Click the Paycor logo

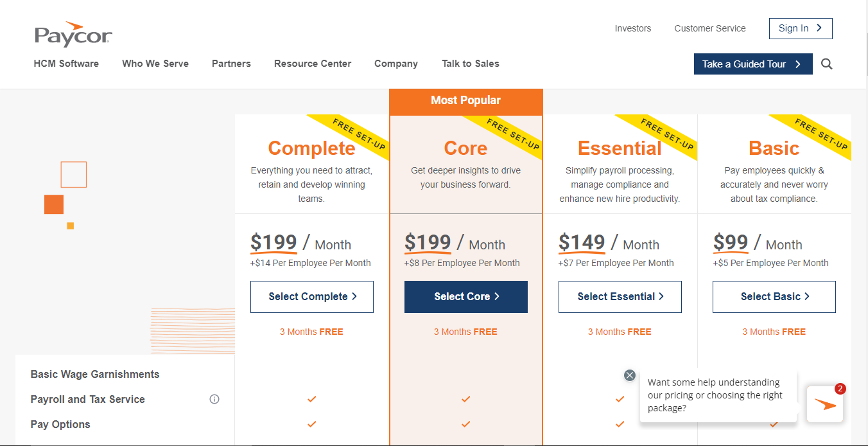[x=73, y=35]
